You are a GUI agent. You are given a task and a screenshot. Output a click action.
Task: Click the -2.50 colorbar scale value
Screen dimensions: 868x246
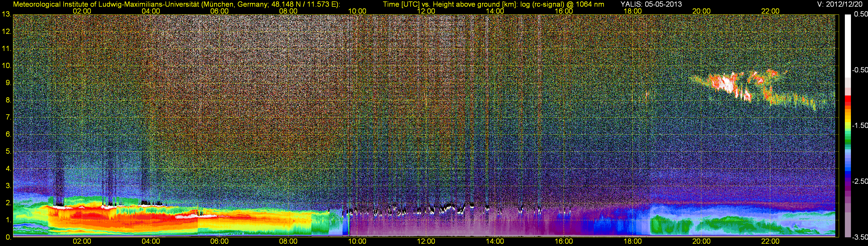click(859, 181)
